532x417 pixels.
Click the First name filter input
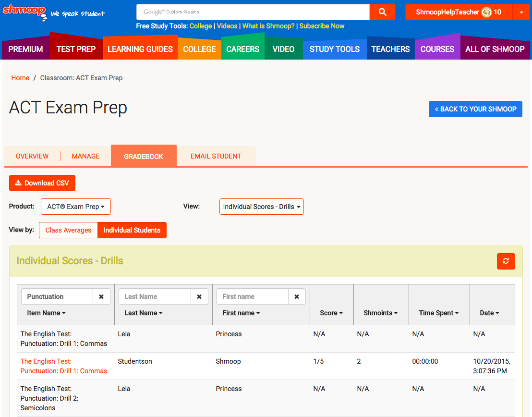[x=253, y=296]
